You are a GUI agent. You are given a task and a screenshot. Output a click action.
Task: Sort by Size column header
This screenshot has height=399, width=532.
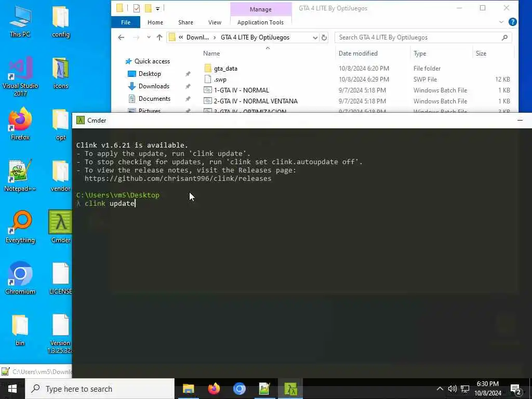coord(481,54)
